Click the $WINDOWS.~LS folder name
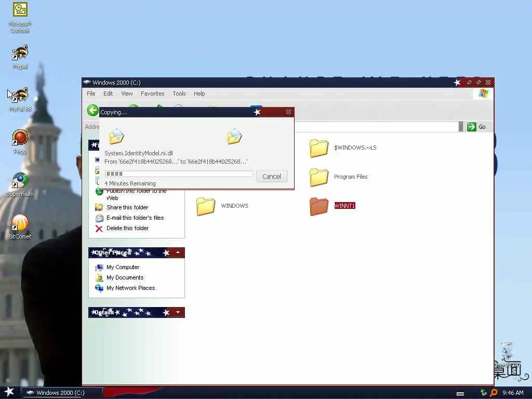This screenshot has width=532, height=399. point(355,148)
